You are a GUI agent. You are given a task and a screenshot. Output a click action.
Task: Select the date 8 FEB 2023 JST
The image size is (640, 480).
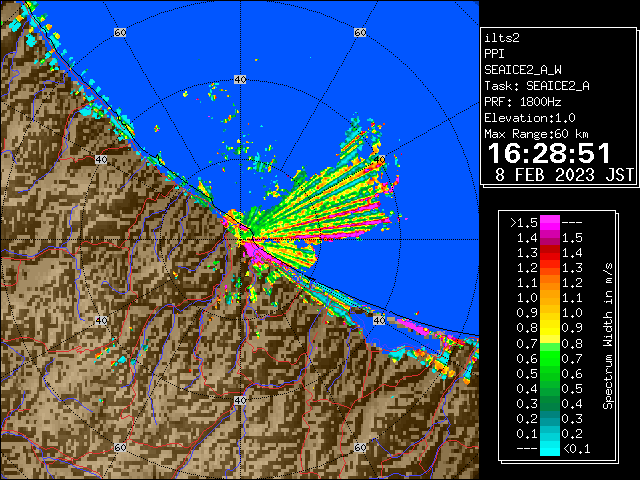[564, 175]
